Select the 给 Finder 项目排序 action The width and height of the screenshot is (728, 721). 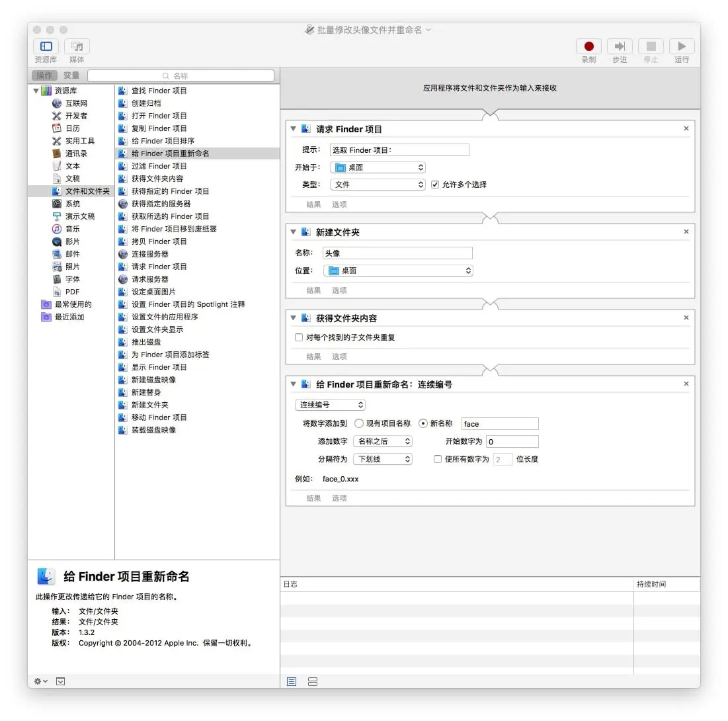click(197, 141)
